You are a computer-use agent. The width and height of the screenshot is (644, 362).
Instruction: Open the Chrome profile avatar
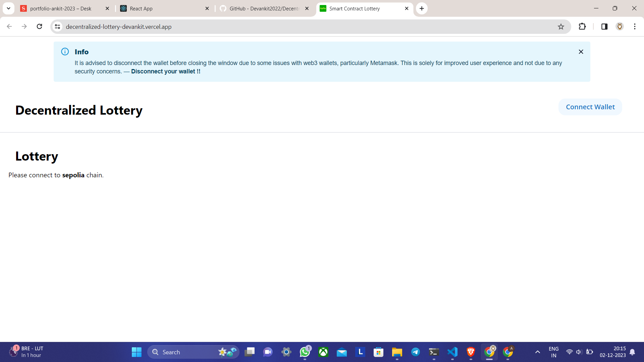click(x=620, y=26)
